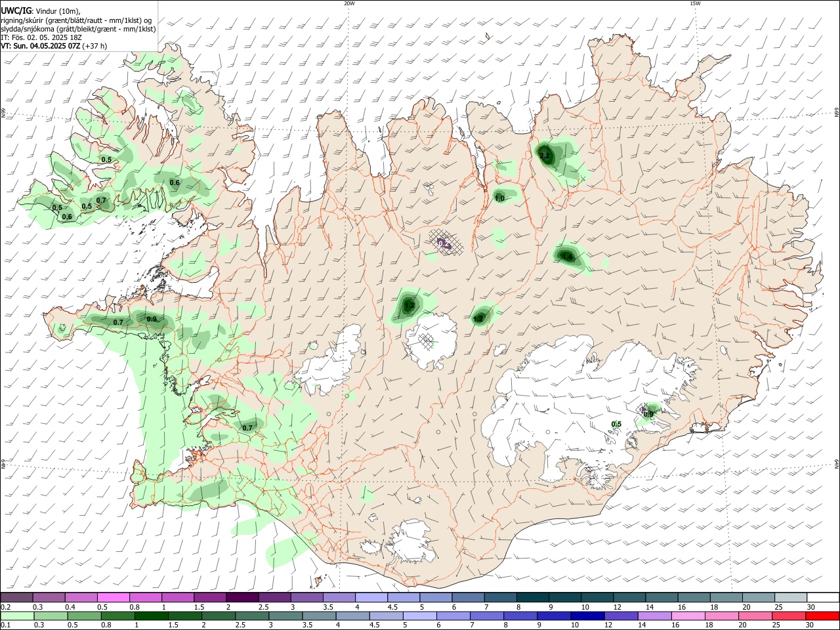
Task: Click the 0.9 value beside the 0.7 on Snæfellsnes
Action: (152, 319)
